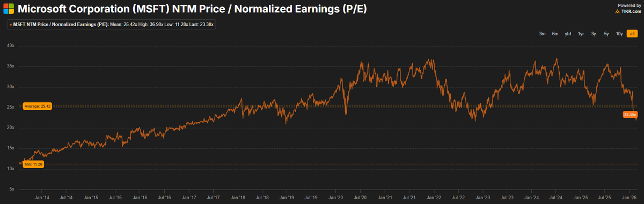Screen dimensions: 644x204
Task: Click the MSFT NTM P/E legend entry
Action: (x=112, y=25)
